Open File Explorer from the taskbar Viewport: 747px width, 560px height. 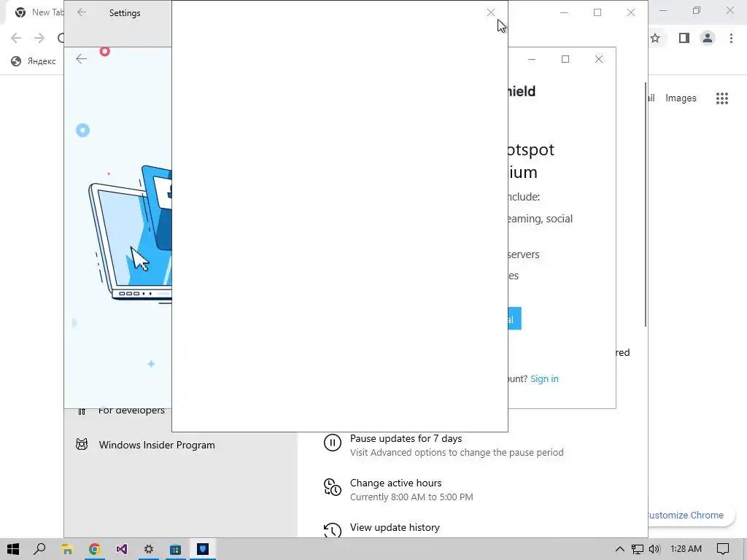(x=67, y=549)
